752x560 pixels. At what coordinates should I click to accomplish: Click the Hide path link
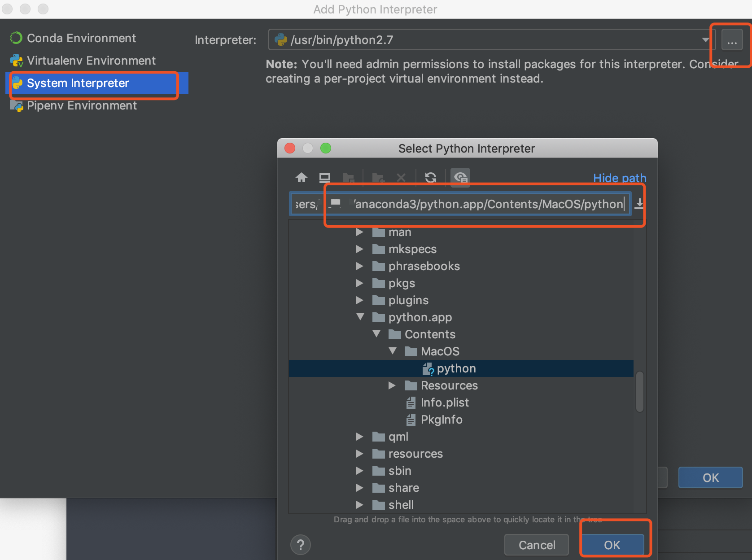point(620,178)
